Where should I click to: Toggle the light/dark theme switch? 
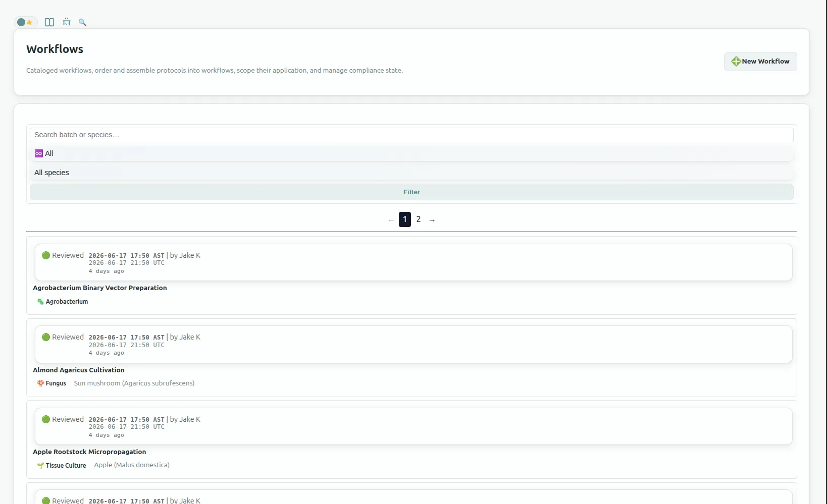click(x=25, y=22)
